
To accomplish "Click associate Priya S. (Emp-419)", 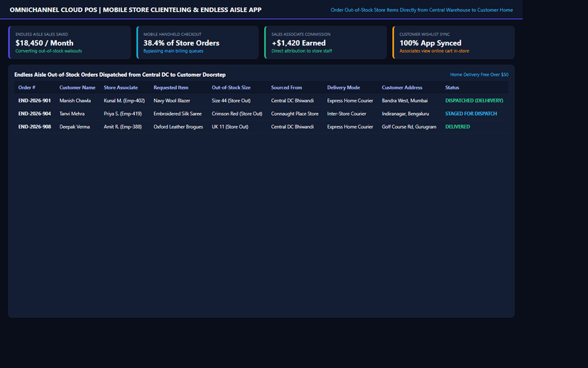I will point(123,114).
